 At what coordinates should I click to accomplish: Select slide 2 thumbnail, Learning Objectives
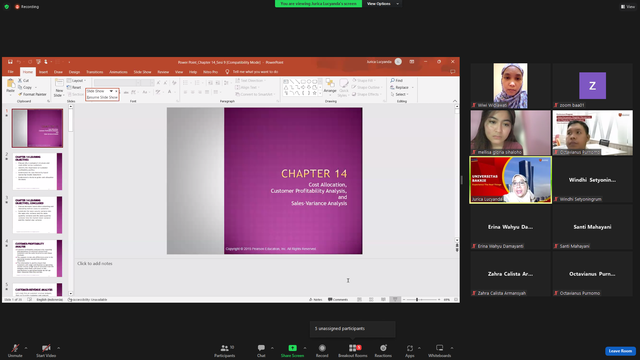pyautogui.click(x=37, y=171)
